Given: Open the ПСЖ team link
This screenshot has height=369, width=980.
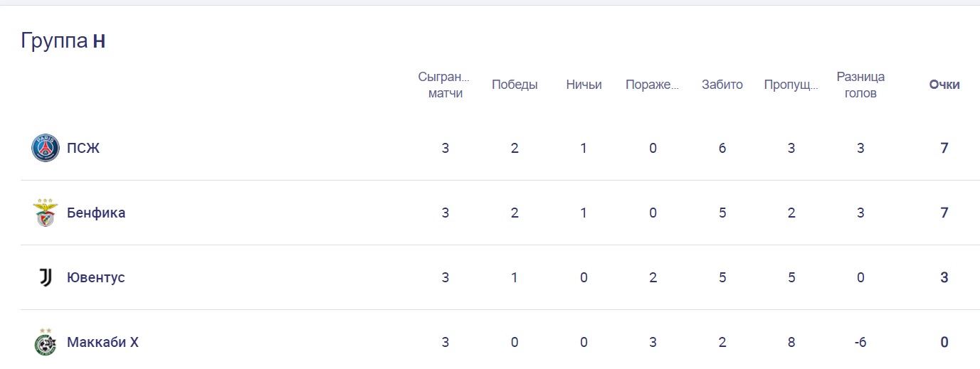Looking at the screenshot, I should click(83, 149).
